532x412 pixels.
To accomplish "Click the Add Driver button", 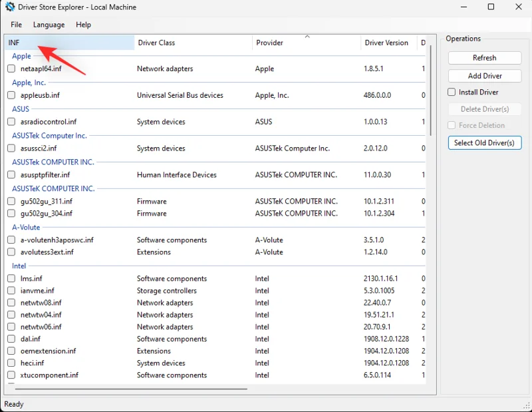I will 484,75.
